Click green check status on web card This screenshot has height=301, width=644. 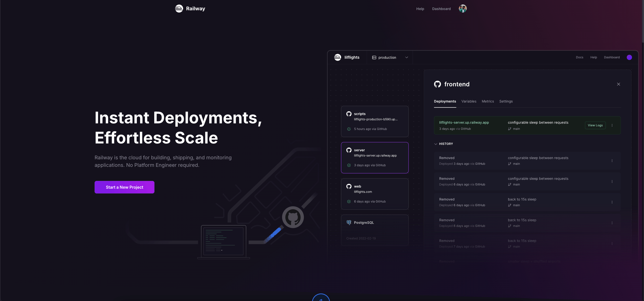tap(349, 201)
